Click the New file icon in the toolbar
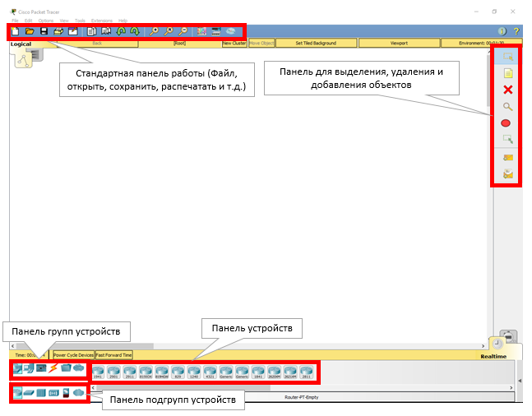Viewport: 532px width, 416px height. (x=16, y=31)
